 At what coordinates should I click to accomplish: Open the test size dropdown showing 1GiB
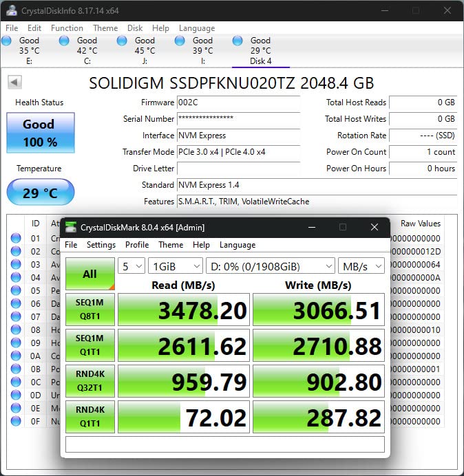176,266
